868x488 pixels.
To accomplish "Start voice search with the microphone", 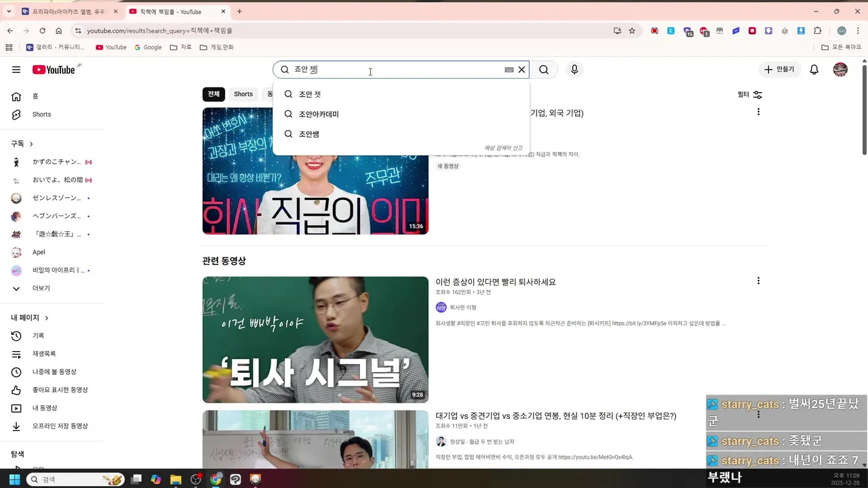I will tap(574, 70).
